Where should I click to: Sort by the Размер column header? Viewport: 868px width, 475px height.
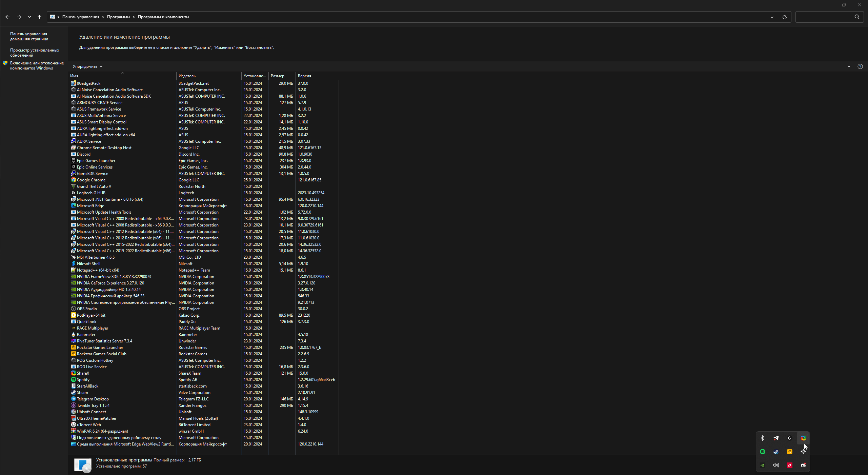282,76
